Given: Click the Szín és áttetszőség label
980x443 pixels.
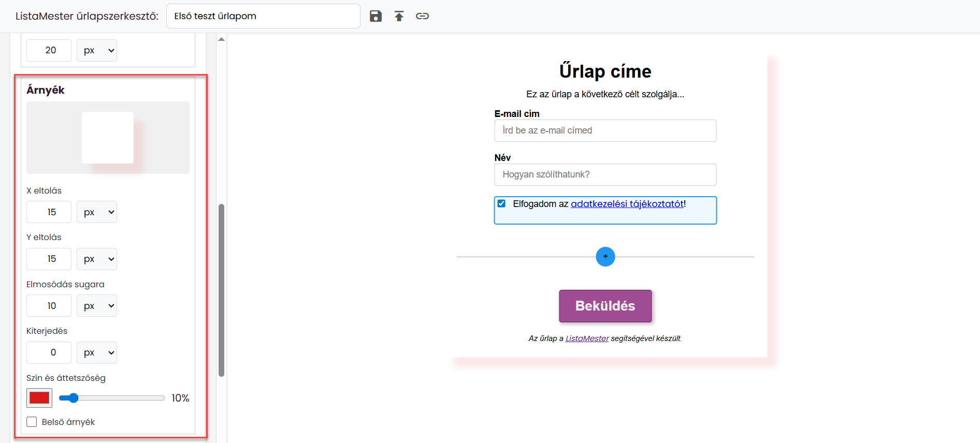Looking at the screenshot, I should point(66,378).
